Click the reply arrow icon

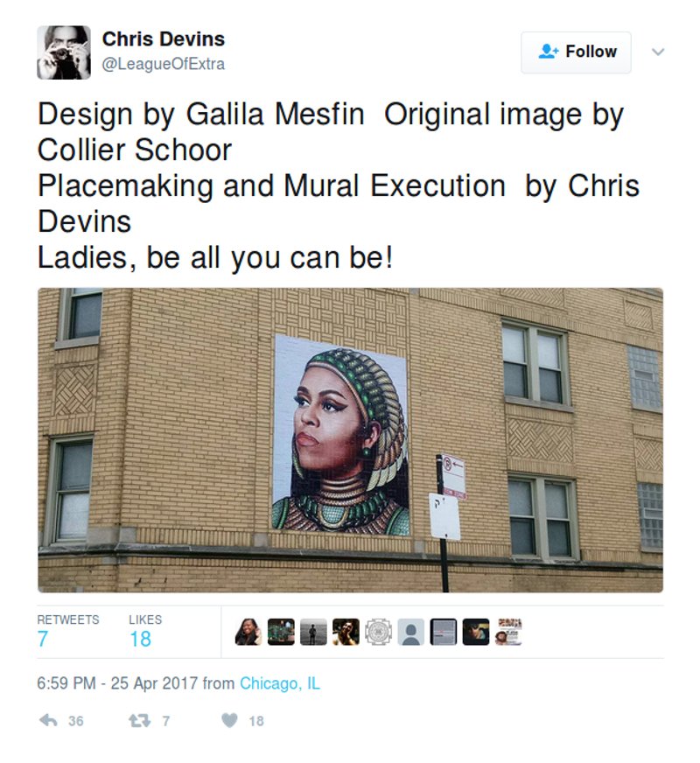48,721
